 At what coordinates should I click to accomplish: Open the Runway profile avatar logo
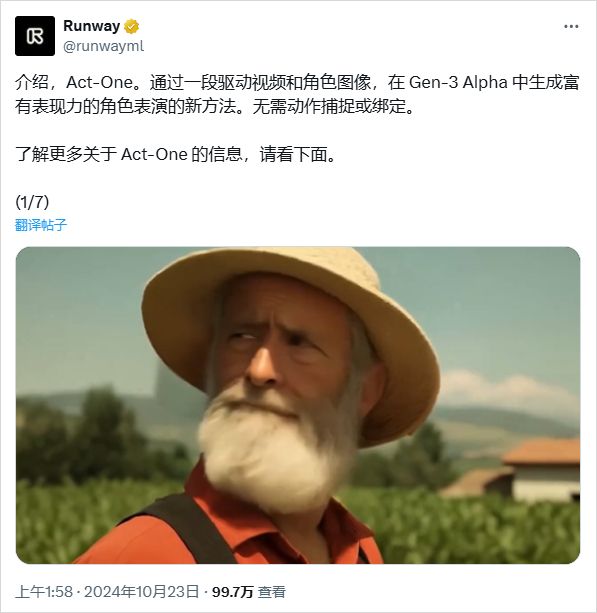tap(35, 36)
